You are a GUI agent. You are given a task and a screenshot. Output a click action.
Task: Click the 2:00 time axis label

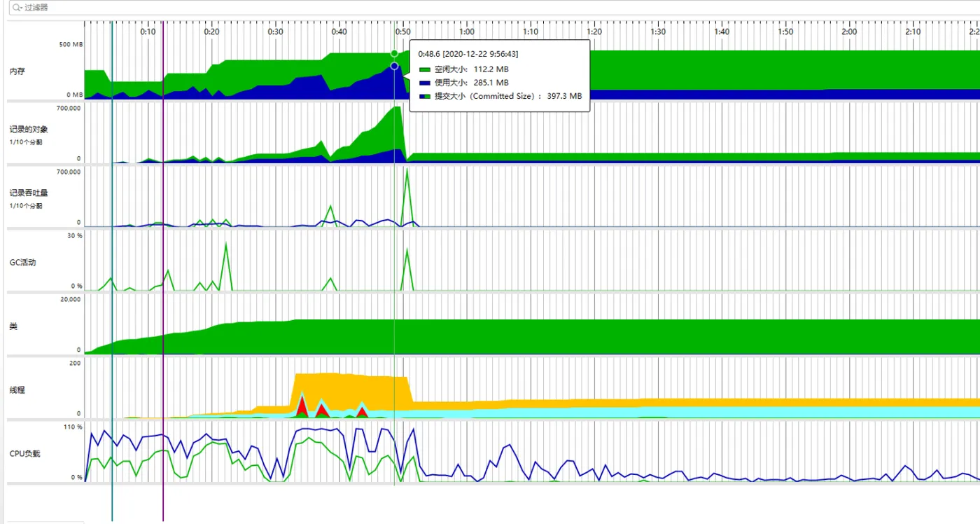tap(849, 32)
